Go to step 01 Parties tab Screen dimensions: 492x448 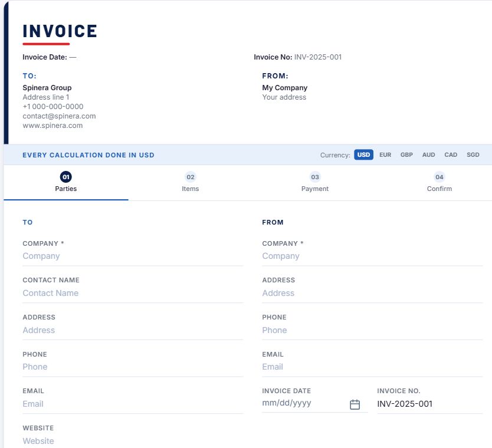click(66, 182)
